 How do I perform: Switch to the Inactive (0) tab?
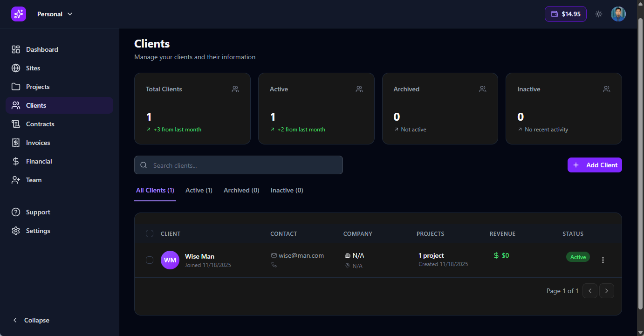click(x=287, y=190)
